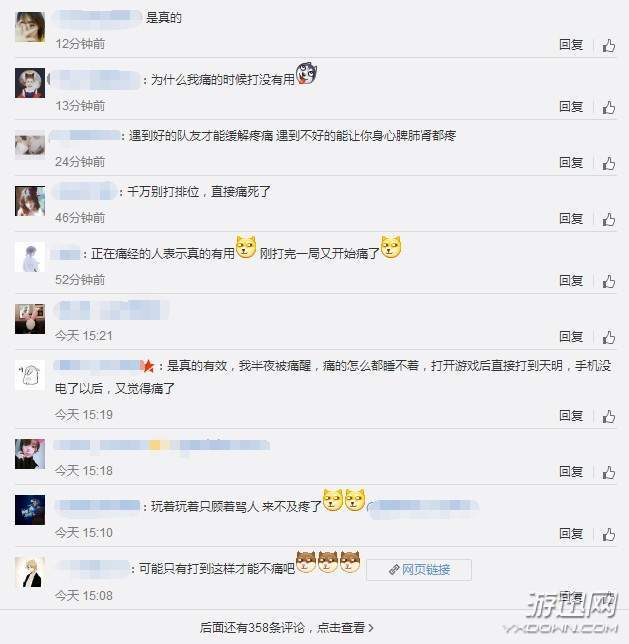Reply to the 12分钟前 comment
Image resolution: width=629 pixels, height=644 pixels.
[x=571, y=44]
